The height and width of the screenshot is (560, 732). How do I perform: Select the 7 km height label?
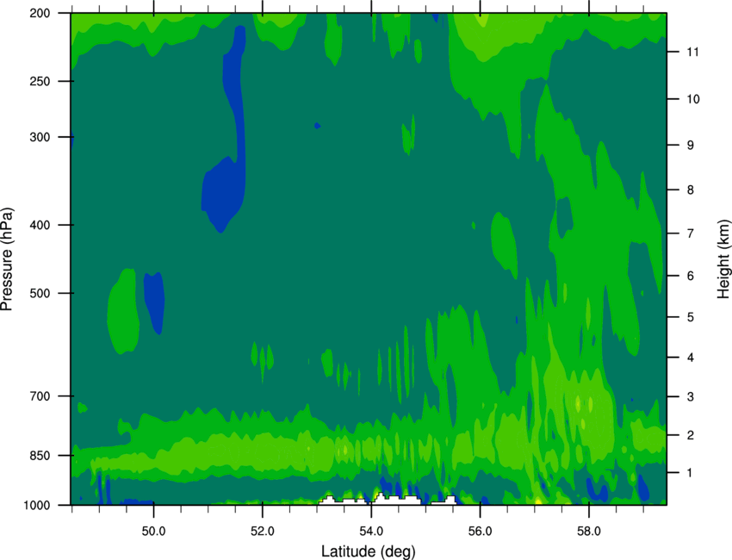tap(691, 233)
